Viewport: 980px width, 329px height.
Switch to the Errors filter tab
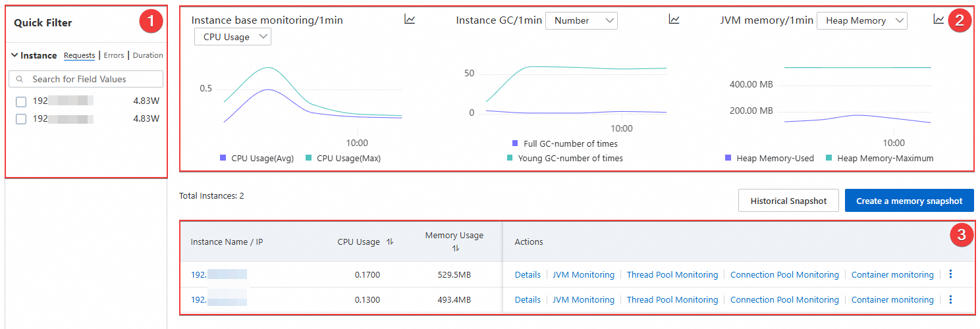coord(114,55)
